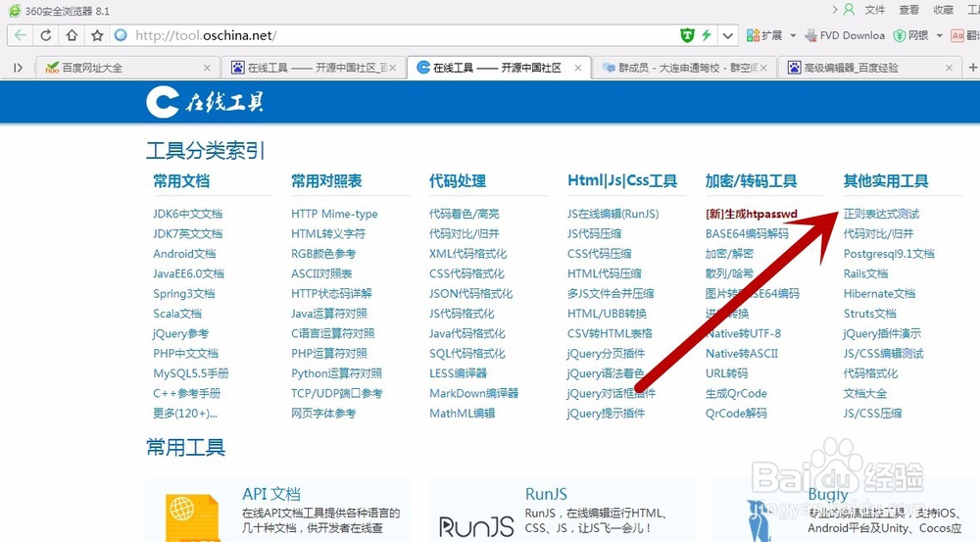Click the API 文档 globe file icon
Image resolution: width=980 pixels, height=542 pixels.
[192, 517]
